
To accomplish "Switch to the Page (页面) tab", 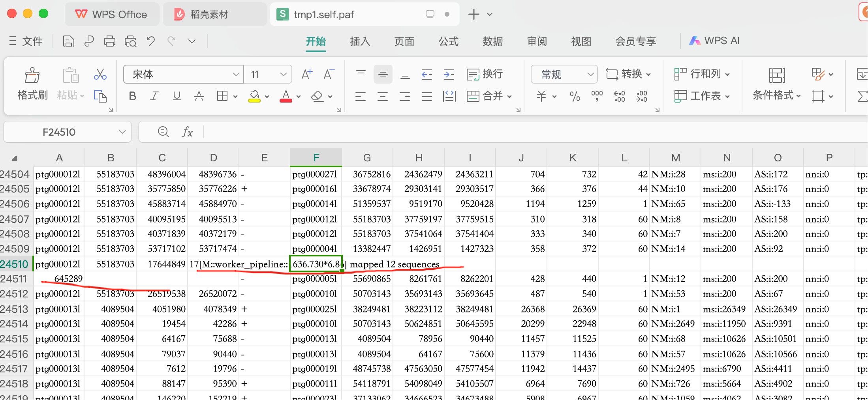I will point(404,41).
